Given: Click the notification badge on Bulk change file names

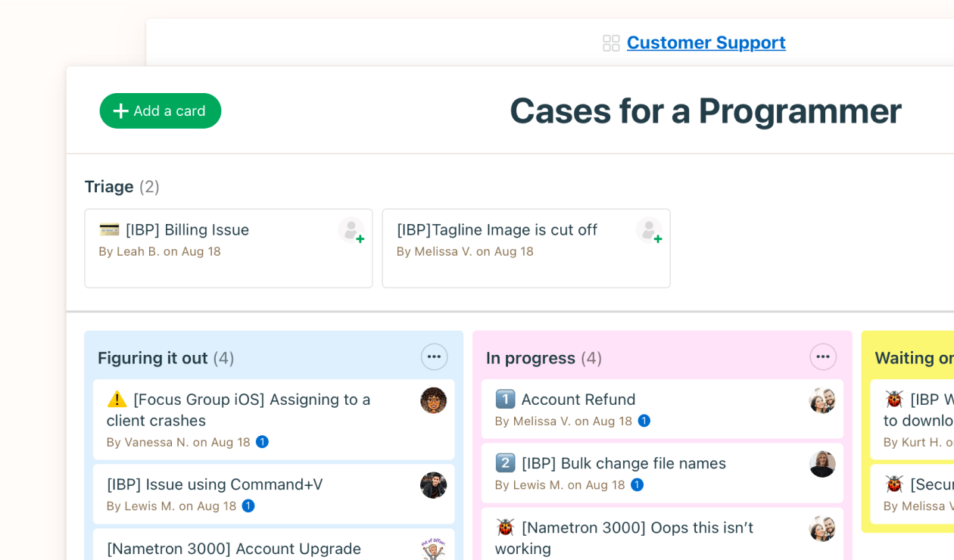Looking at the screenshot, I should 638,485.
